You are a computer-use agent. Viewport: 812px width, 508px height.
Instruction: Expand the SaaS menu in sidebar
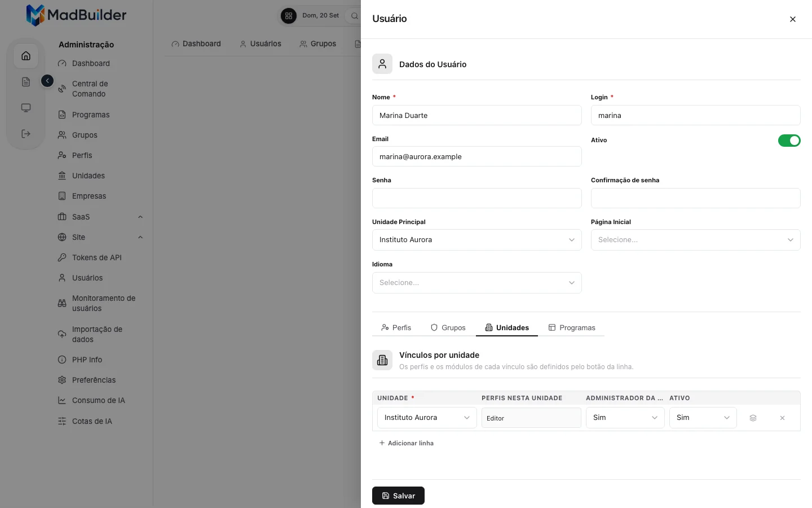pos(100,217)
